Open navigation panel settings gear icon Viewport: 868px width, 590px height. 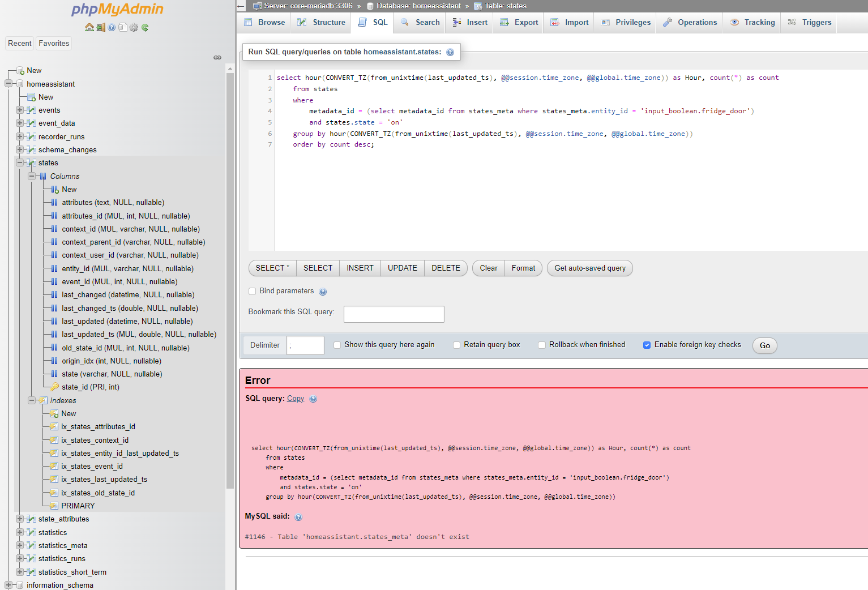[134, 27]
